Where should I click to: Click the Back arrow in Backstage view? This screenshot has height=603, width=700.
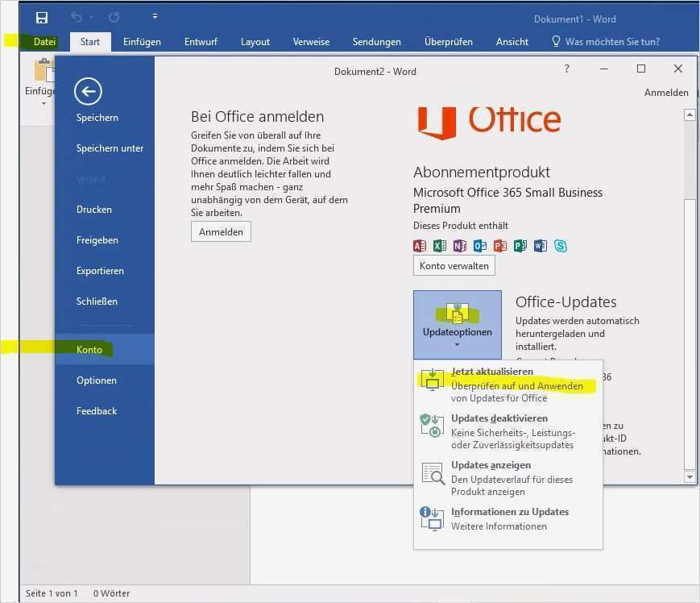pos(86,91)
